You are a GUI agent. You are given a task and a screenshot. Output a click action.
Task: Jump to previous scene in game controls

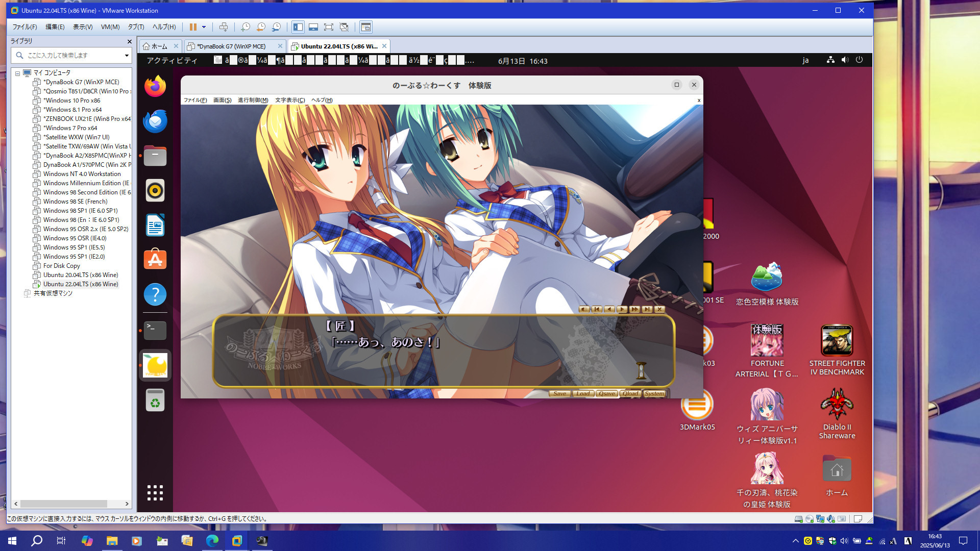pyautogui.click(x=597, y=309)
